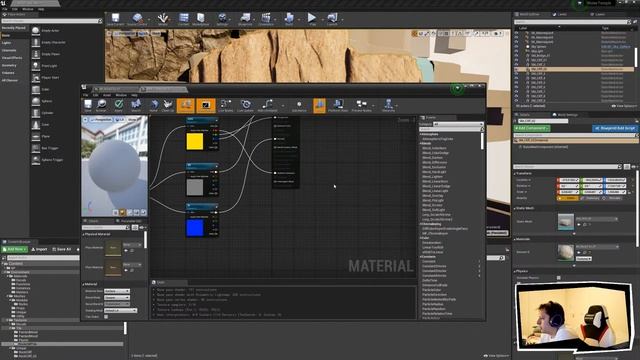Select Cone in Place Actors panel
The image size is (640, 360).
46,124
